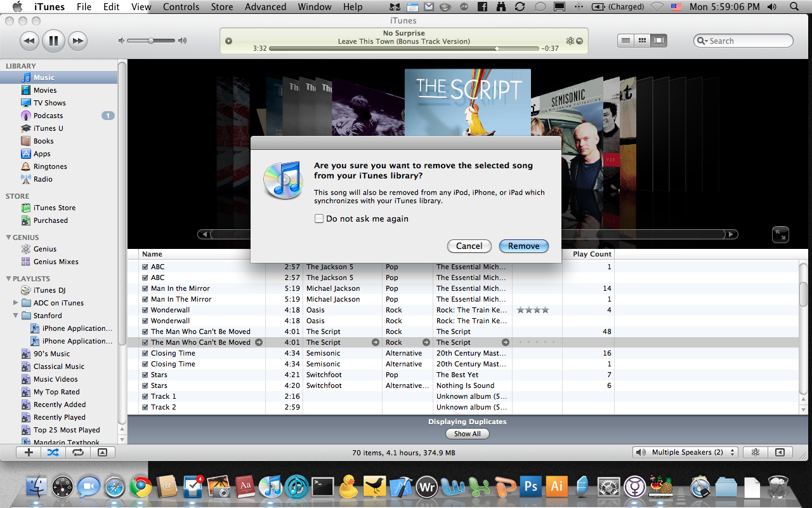Collapse the Genius section

[8, 237]
